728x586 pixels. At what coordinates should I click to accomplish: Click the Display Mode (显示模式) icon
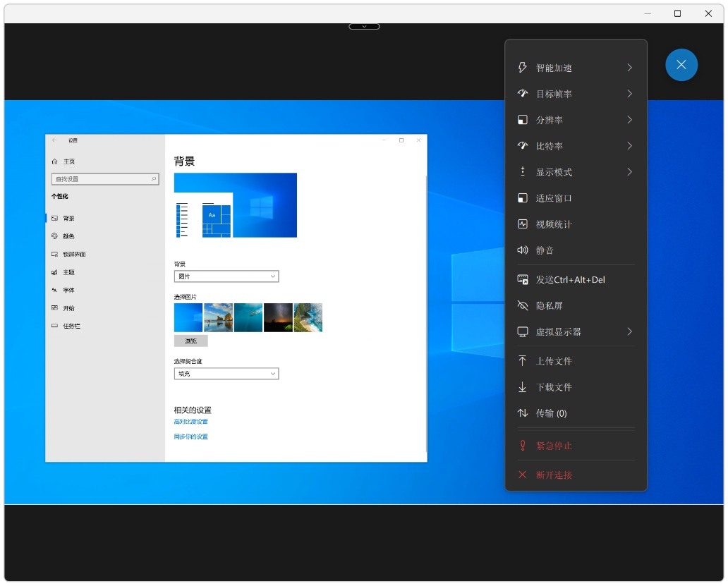click(x=522, y=171)
